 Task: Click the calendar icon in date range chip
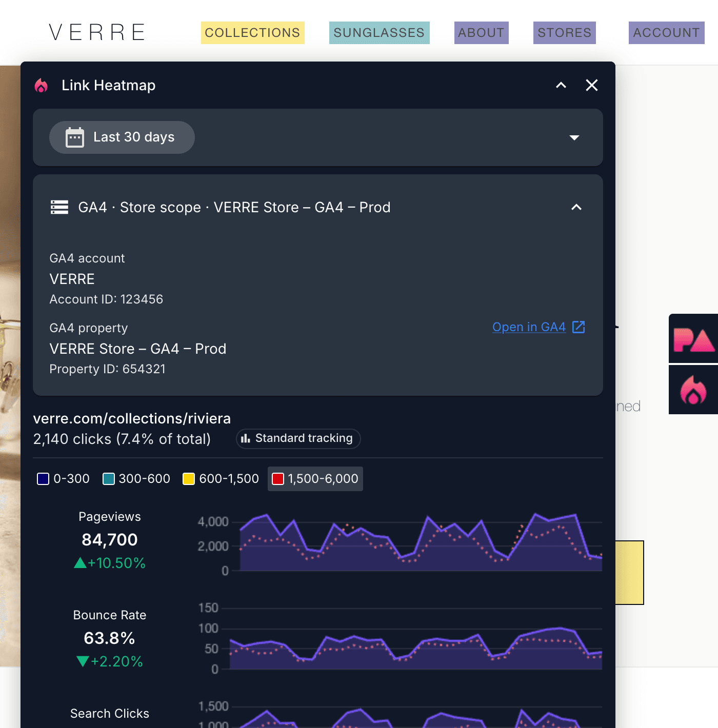(x=75, y=137)
